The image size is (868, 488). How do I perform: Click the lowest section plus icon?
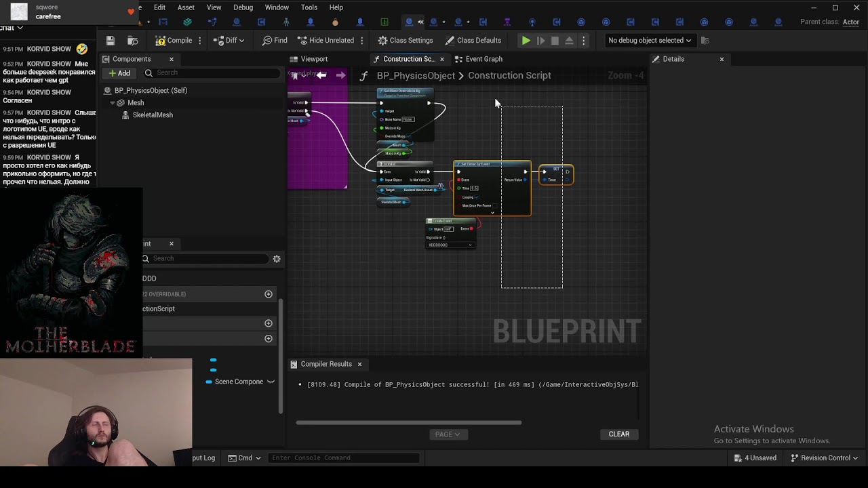click(x=269, y=338)
